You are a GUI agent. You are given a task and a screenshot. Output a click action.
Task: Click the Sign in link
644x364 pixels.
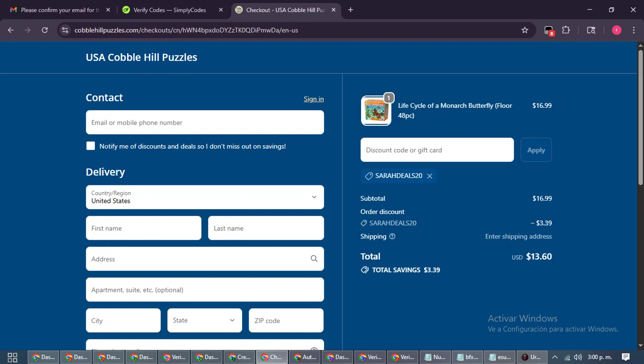click(x=314, y=99)
